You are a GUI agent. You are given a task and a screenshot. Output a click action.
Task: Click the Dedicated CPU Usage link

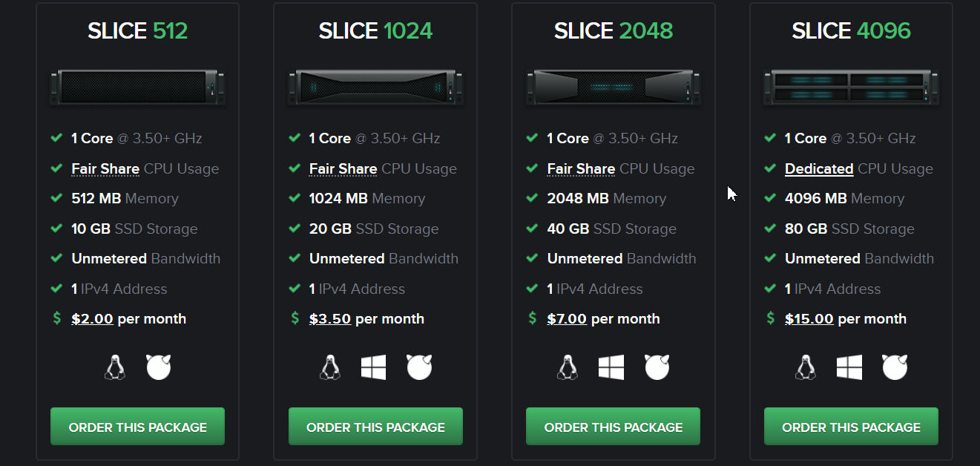[819, 169]
